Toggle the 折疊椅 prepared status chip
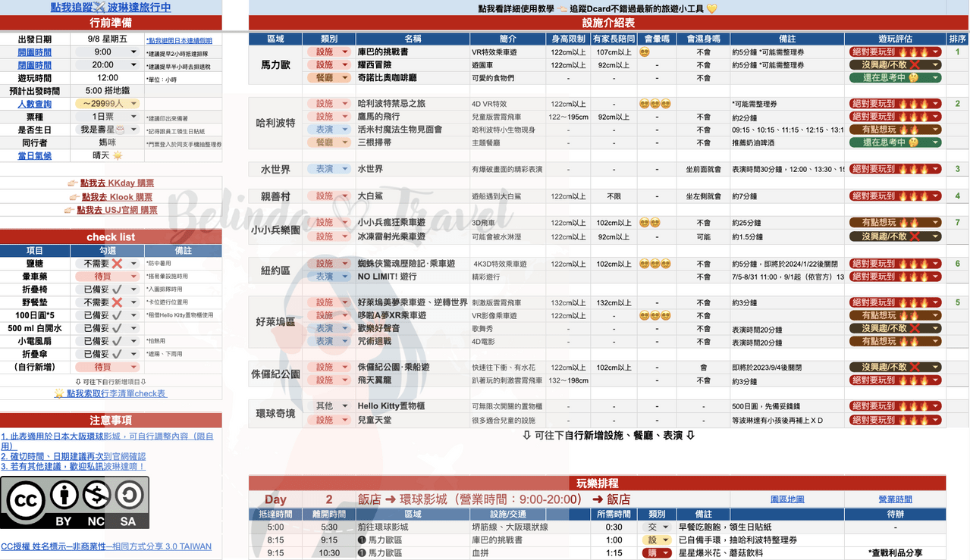 [107, 289]
